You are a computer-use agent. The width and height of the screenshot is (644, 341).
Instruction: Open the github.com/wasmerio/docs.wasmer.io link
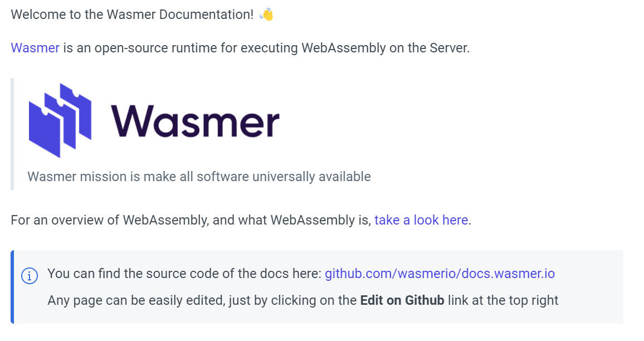[440, 274]
